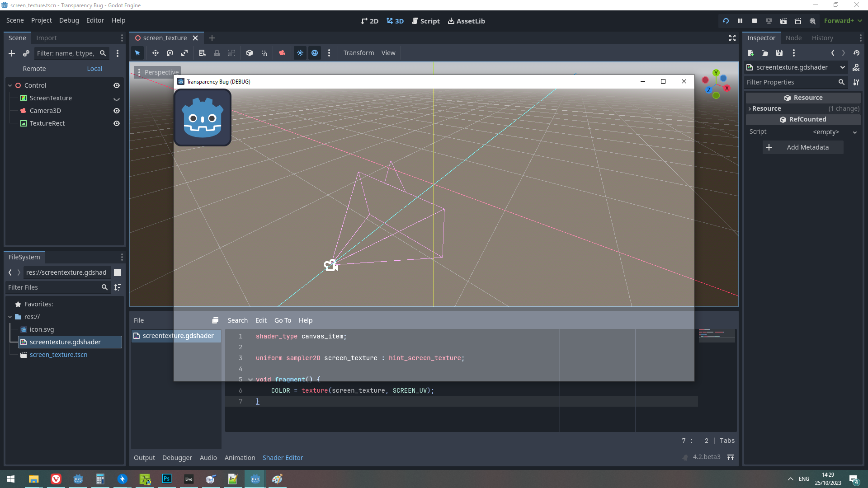Hide the TextureRect node
Image resolution: width=868 pixels, height=488 pixels.
click(x=116, y=123)
